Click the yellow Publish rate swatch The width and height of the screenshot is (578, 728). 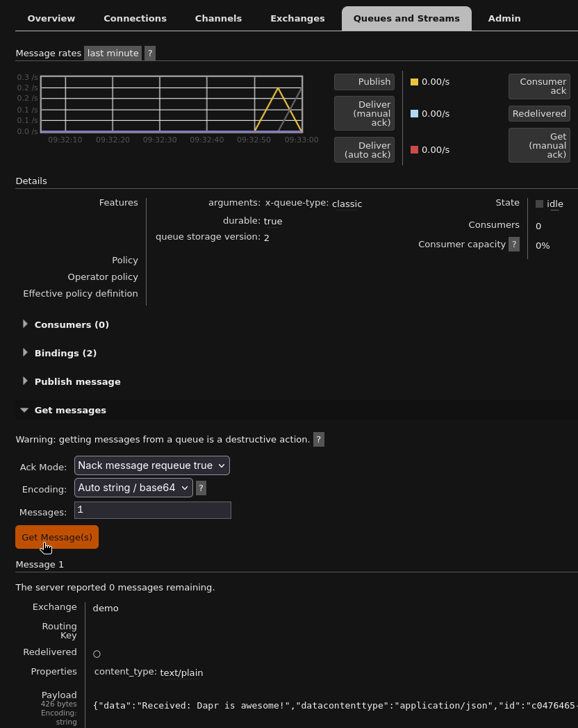[x=415, y=82]
